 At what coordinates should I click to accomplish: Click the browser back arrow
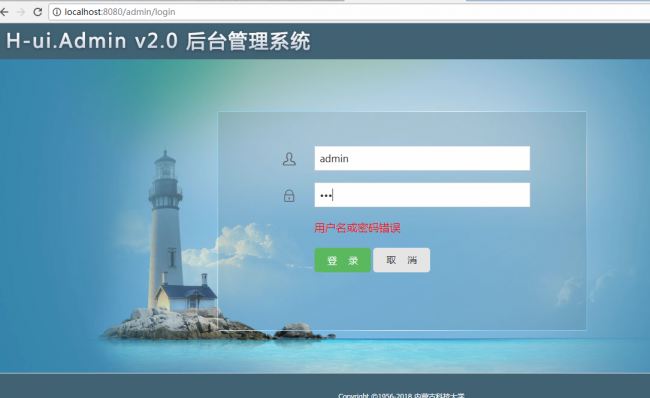5,12
